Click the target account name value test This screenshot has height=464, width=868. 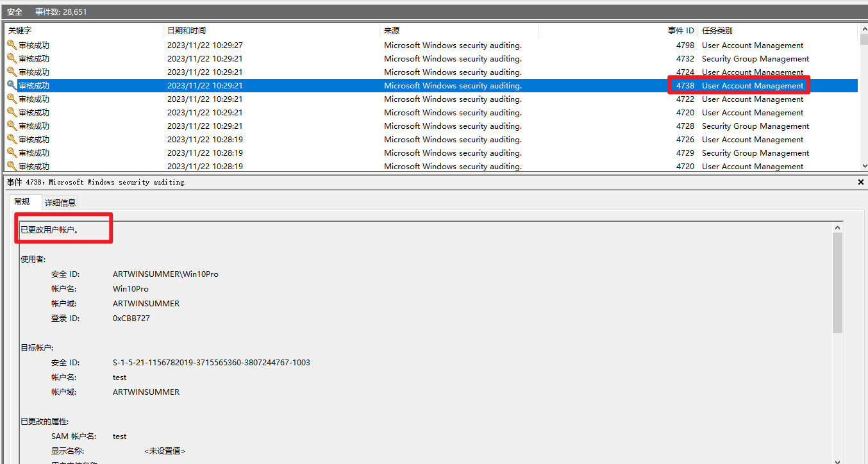(120, 377)
